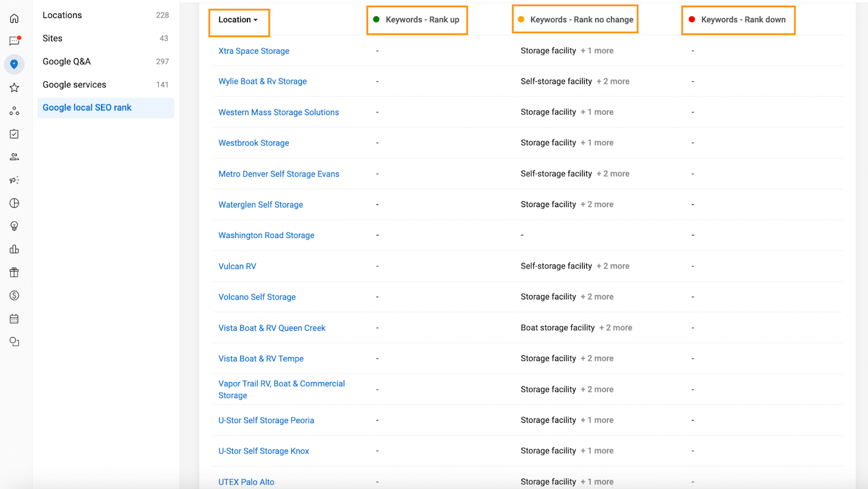The image size is (868, 489).
Task: Expand '+2 more' for Vapor Trail row
Action: [x=597, y=389]
